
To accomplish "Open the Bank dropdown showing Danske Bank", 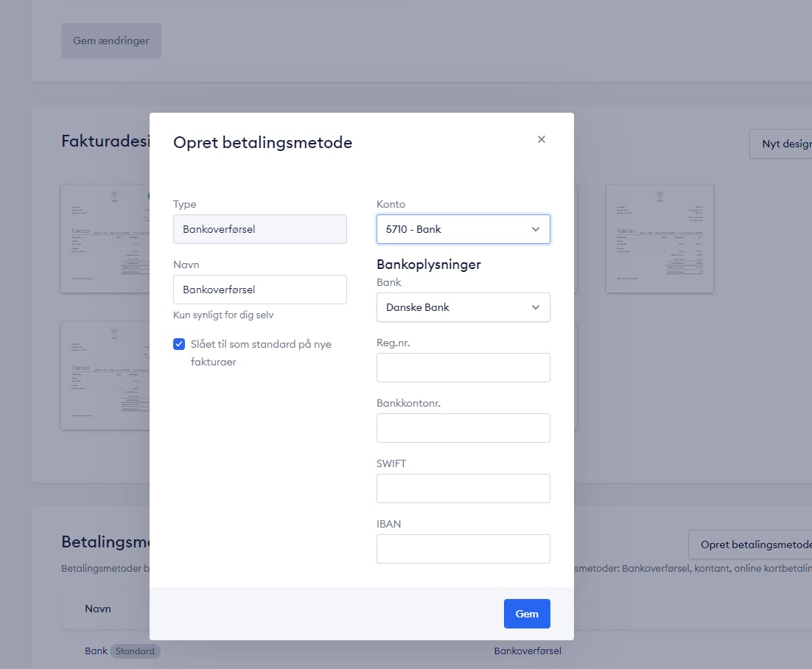I will pos(463,307).
